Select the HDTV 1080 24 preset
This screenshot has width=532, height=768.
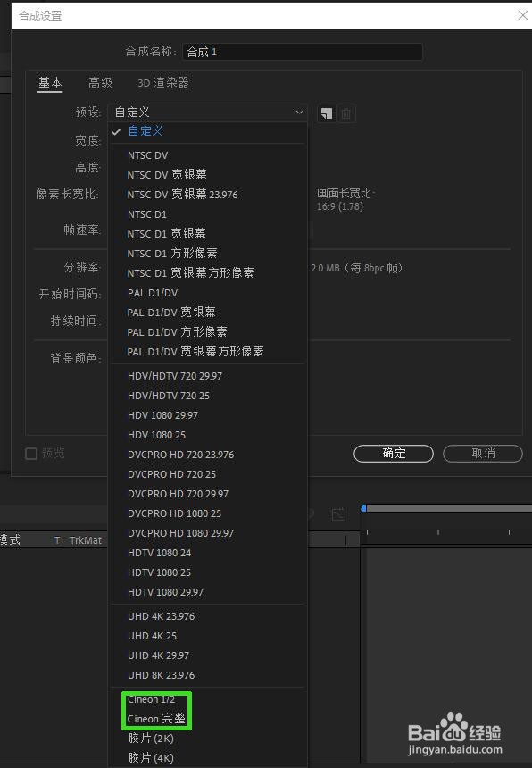[x=208, y=553]
